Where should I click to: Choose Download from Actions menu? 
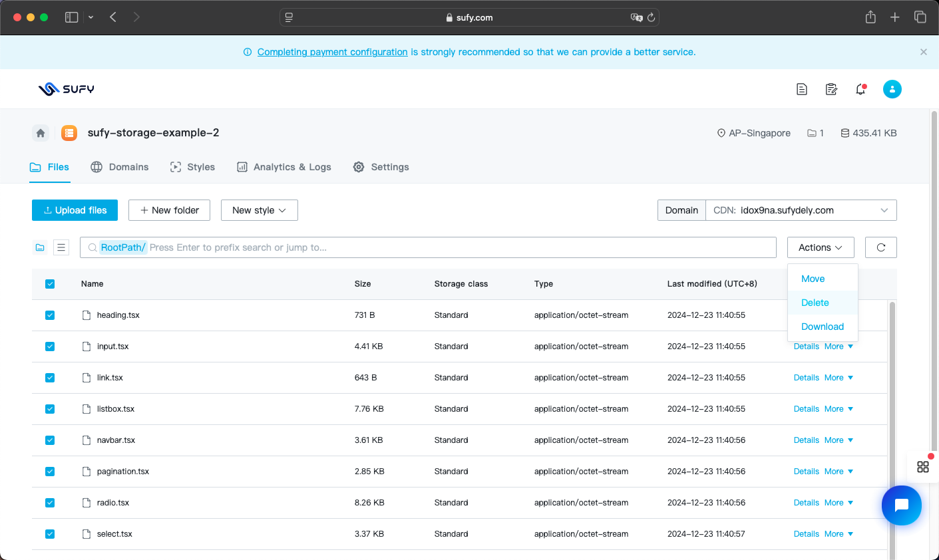[823, 327]
